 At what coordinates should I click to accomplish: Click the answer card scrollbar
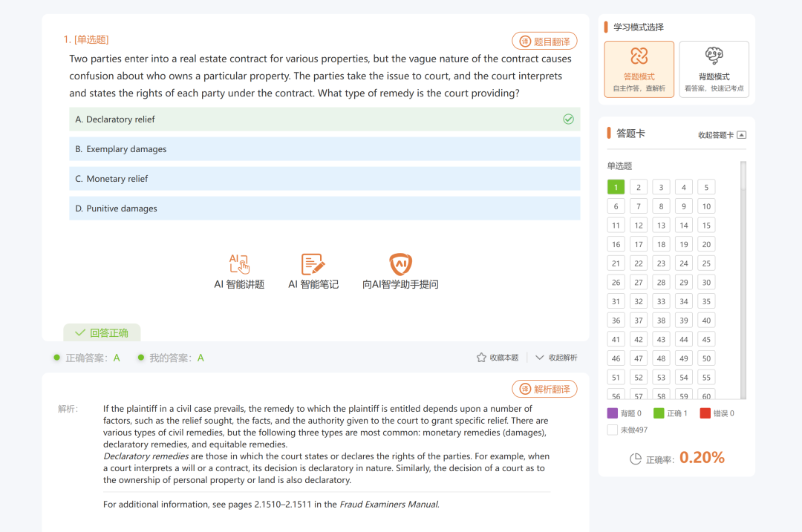(x=743, y=280)
